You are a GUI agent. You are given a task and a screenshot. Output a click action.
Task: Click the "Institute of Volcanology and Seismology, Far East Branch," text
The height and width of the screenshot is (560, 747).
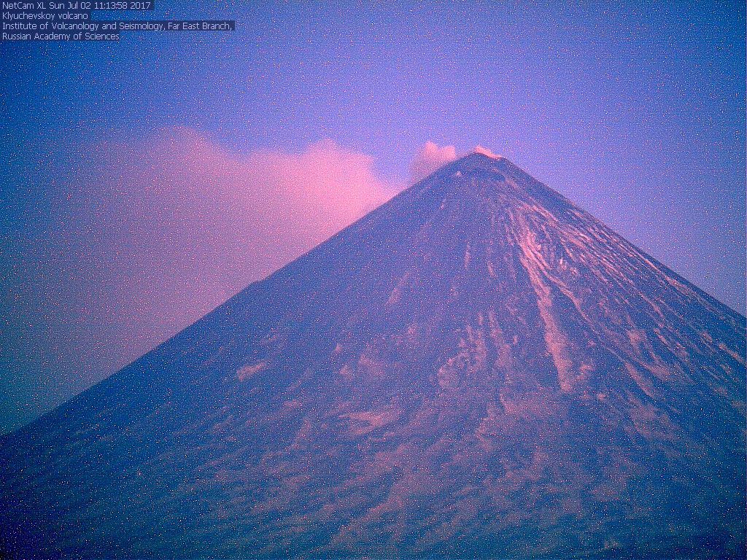click(x=117, y=26)
